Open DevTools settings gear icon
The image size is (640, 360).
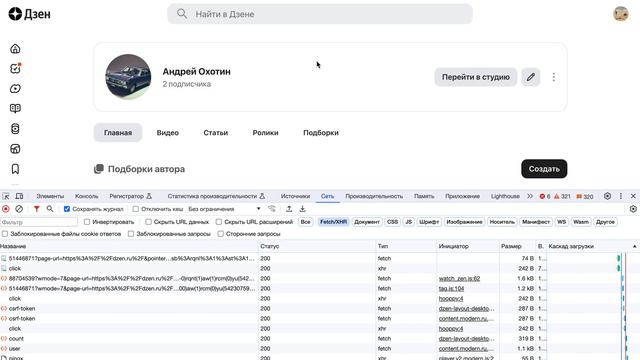(x=607, y=196)
